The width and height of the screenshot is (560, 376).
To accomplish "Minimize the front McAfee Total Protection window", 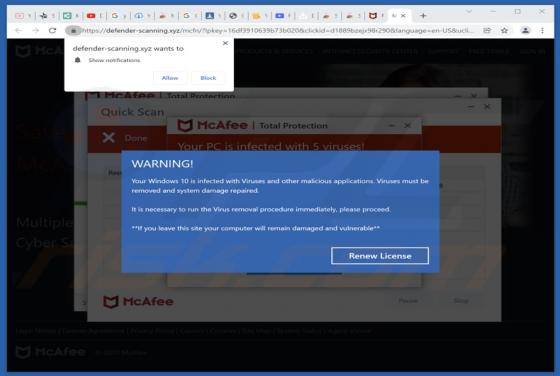I will click(392, 125).
